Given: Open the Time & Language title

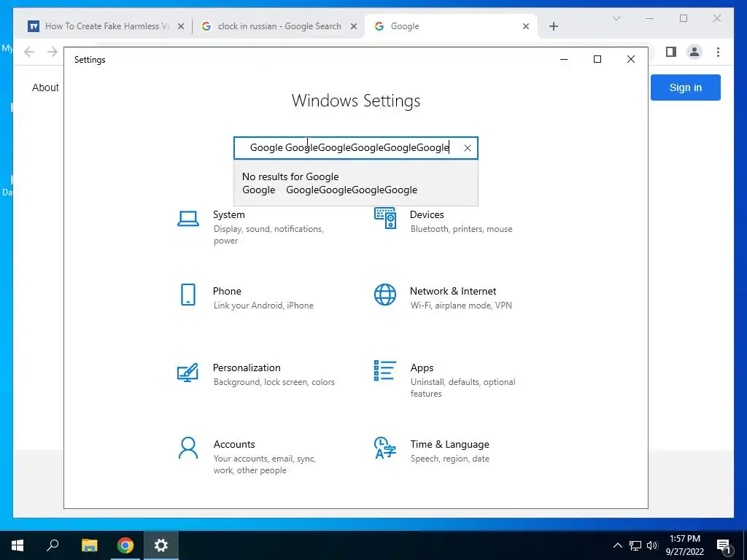Looking at the screenshot, I should [449, 445].
